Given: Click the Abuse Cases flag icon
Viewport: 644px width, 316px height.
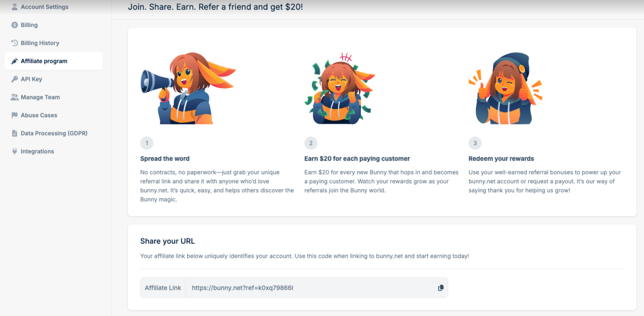Looking at the screenshot, I should click(14, 115).
